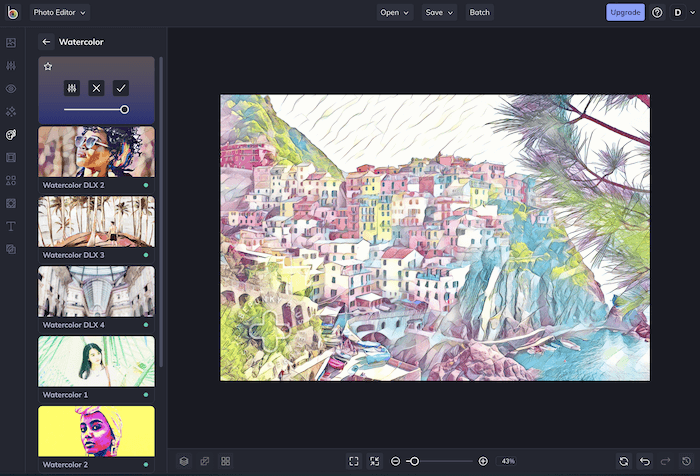Screen dimensions: 700x476
Task: Click the flatten layers icon in bottom bar
Action: tap(205, 461)
